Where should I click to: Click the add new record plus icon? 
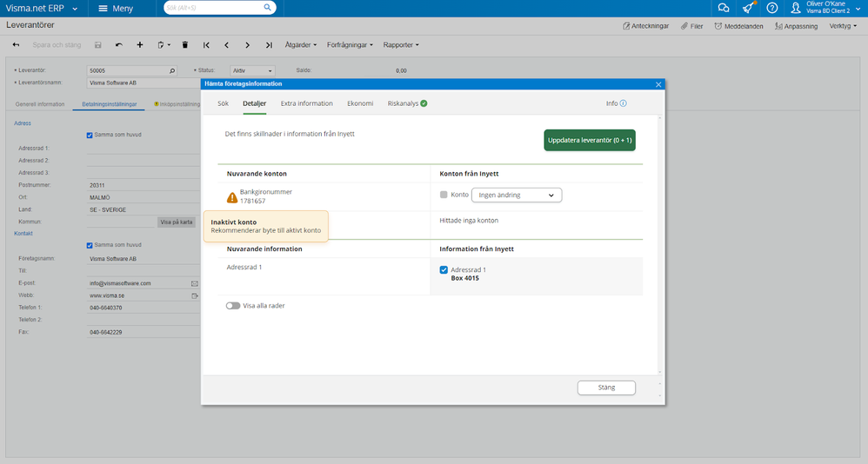click(x=140, y=44)
